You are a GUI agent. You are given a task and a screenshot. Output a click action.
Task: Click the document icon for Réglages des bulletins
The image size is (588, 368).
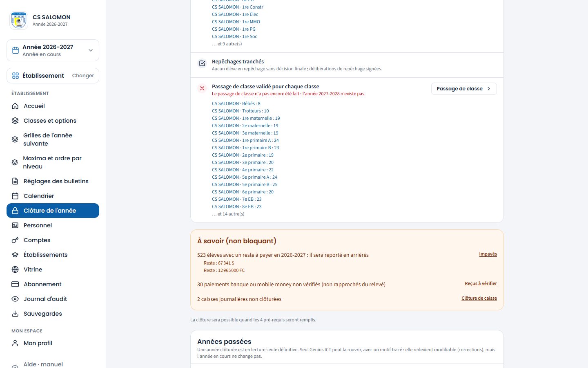(x=15, y=181)
